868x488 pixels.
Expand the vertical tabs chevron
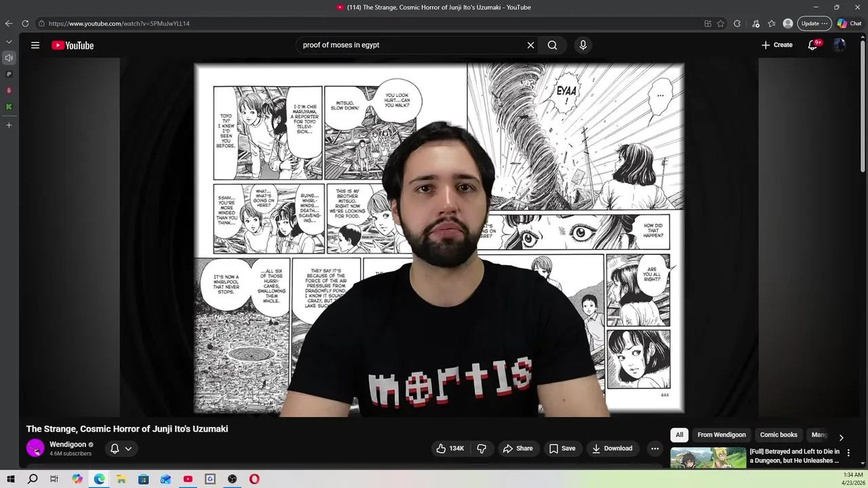(x=9, y=42)
